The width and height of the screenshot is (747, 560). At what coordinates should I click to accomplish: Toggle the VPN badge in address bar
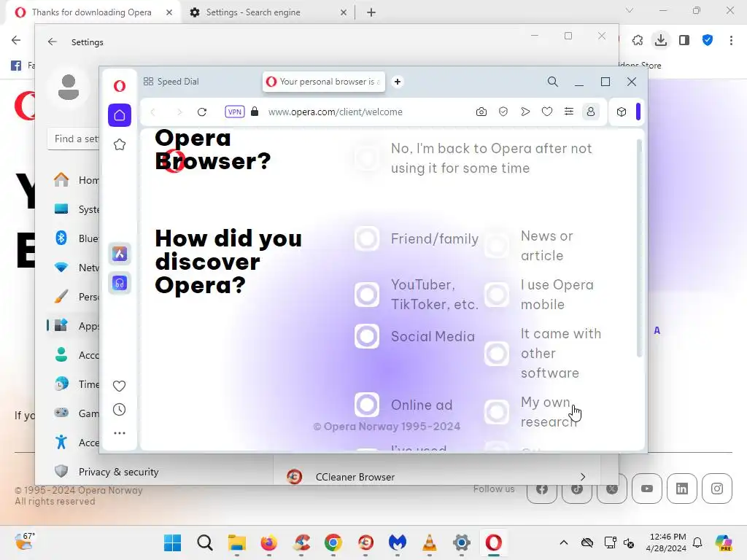234,112
